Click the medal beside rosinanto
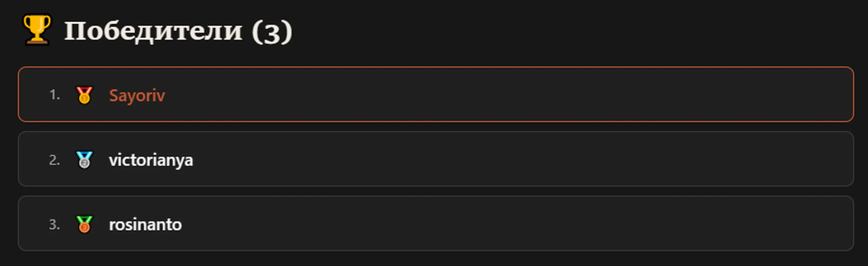This screenshot has width=868, height=266. click(84, 225)
